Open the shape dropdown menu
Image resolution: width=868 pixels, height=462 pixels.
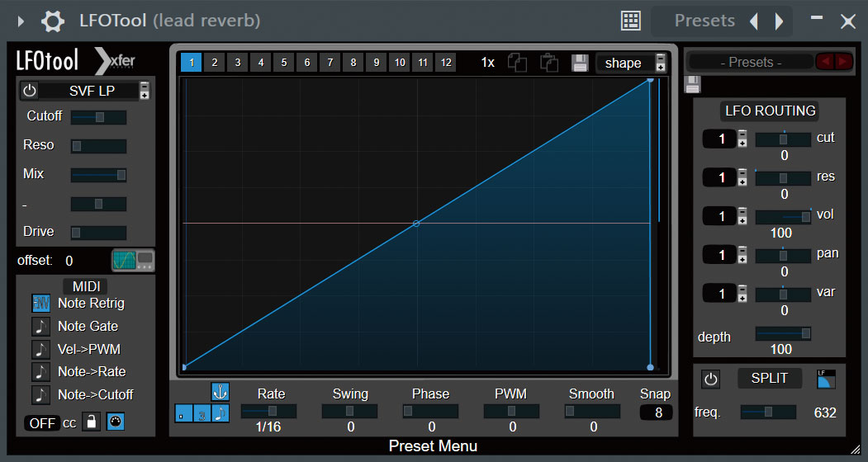click(632, 63)
